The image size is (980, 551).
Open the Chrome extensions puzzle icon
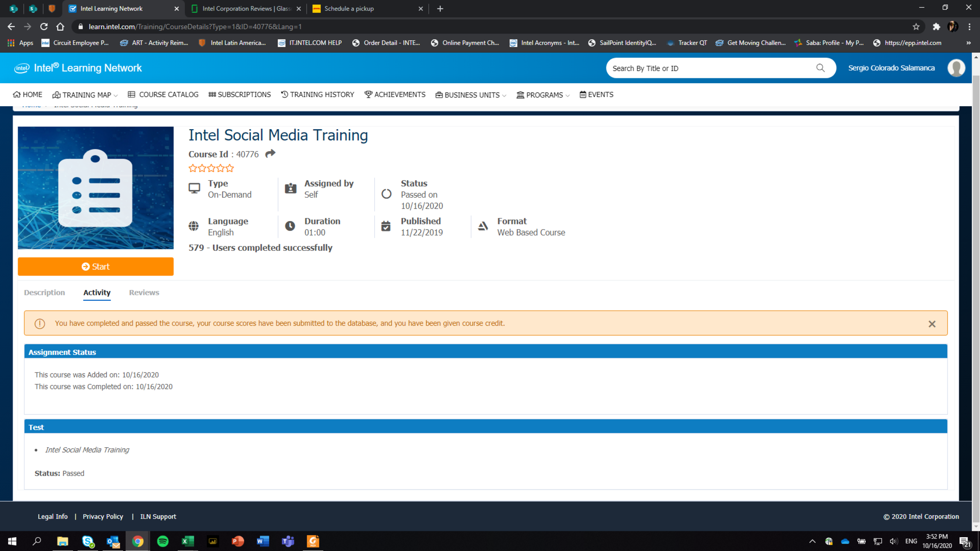pos(936,27)
